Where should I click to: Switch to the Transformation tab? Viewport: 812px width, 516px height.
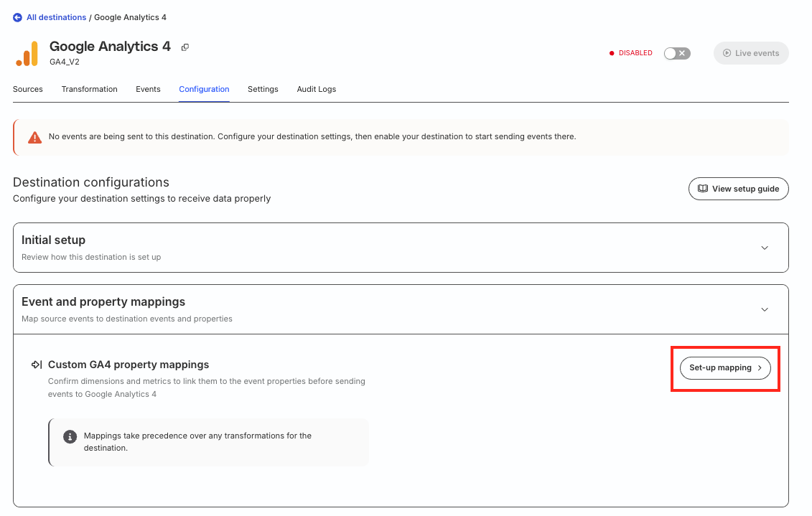coord(90,89)
